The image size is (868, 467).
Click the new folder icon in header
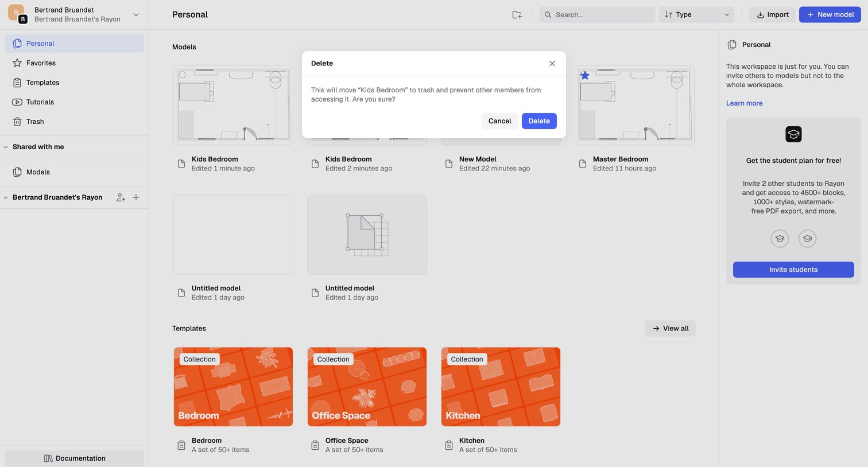click(x=517, y=15)
